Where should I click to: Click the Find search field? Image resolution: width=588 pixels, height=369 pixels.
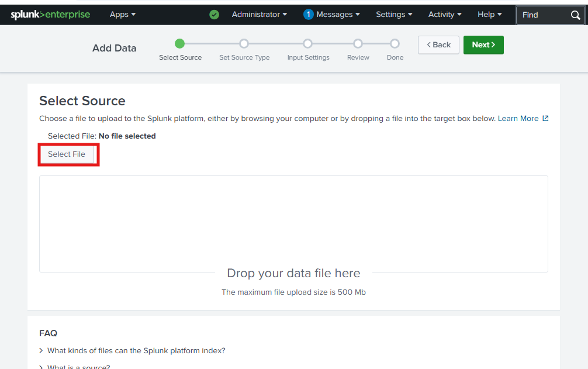[x=542, y=15]
